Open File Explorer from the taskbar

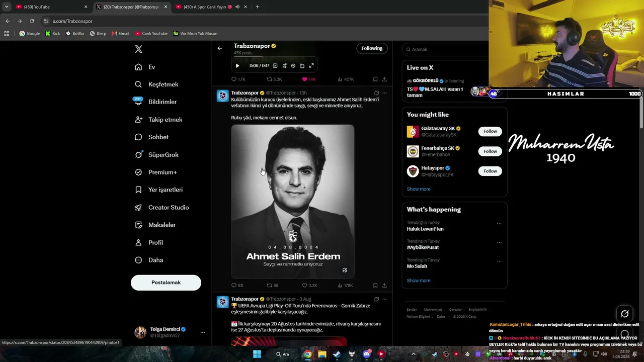point(322,354)
